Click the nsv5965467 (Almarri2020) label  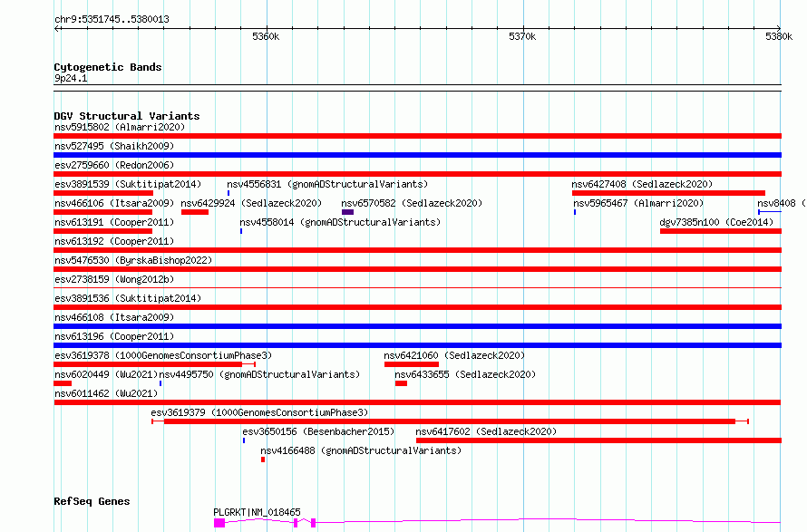click(x=638, y=203)
